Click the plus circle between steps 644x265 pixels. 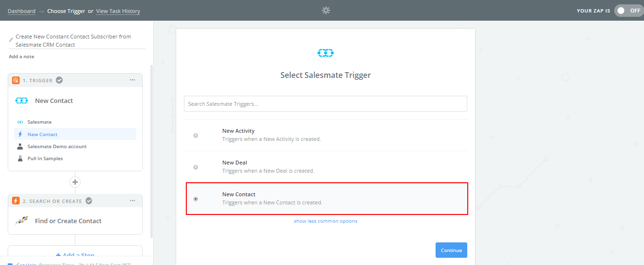click(x=75, y=182)
